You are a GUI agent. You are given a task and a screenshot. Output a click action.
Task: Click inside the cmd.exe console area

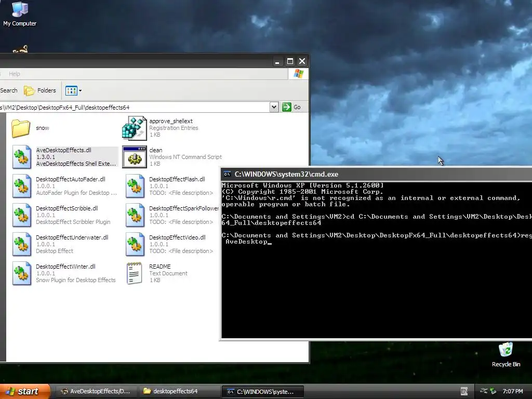pyautogui.click(x=377, y=260)
